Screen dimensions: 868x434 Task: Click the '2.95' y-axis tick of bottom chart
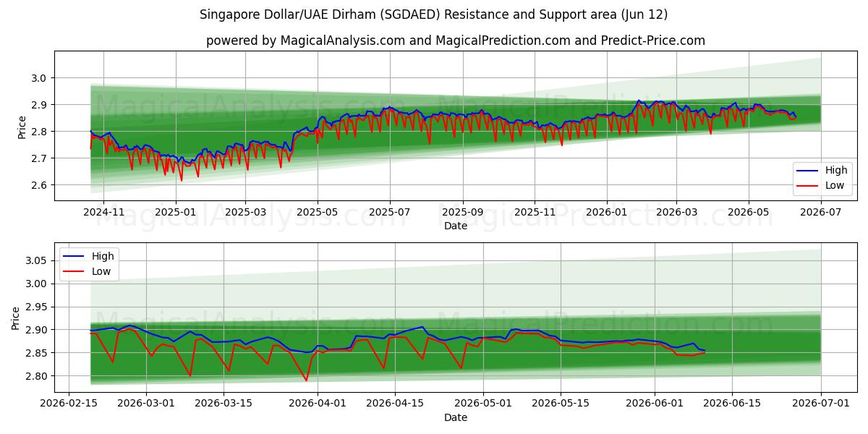[x=38, y=307]
